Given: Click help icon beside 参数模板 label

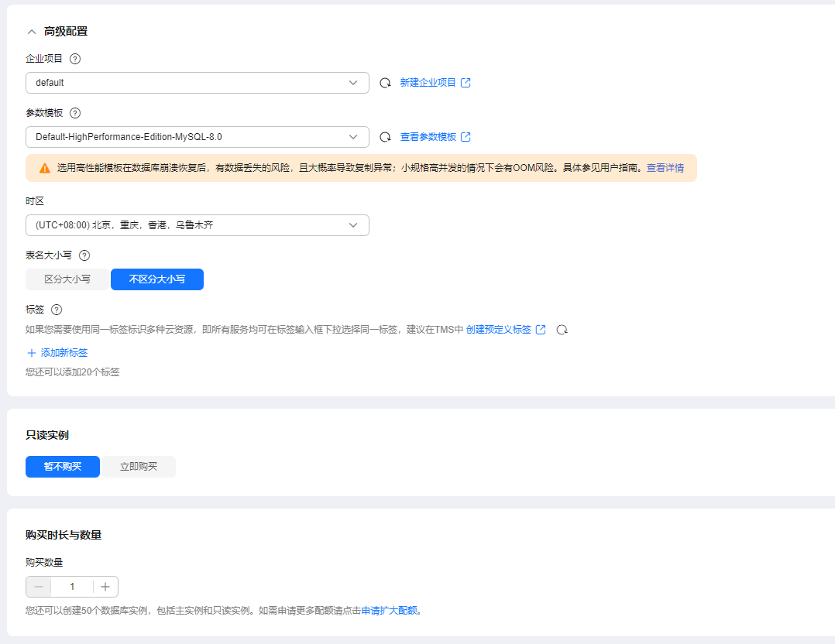Looking at the screenshot, I should [x=75, y=113].
